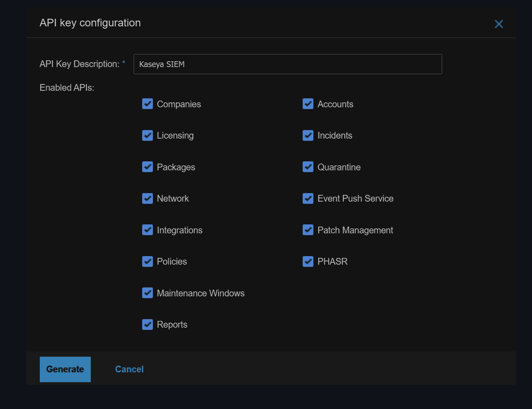Select the Integrations label text
Screen dimensions: 532x409
tap(179, 230)
